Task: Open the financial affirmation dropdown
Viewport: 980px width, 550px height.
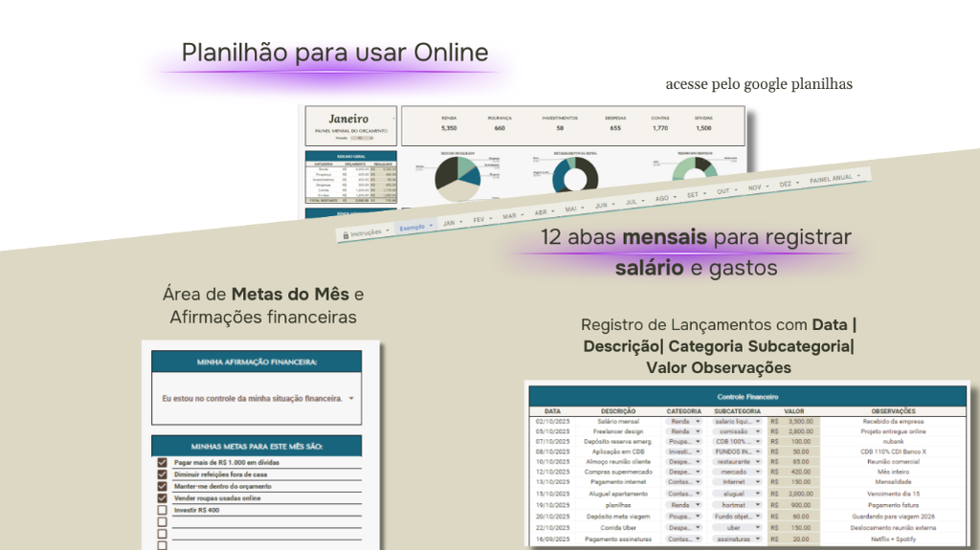Action: [351, 398]
